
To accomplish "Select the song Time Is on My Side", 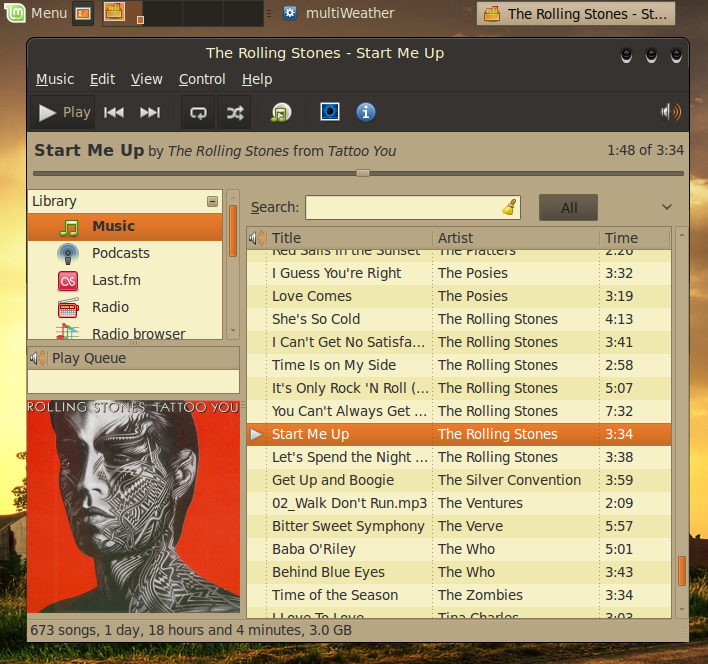I will (459, 365).
